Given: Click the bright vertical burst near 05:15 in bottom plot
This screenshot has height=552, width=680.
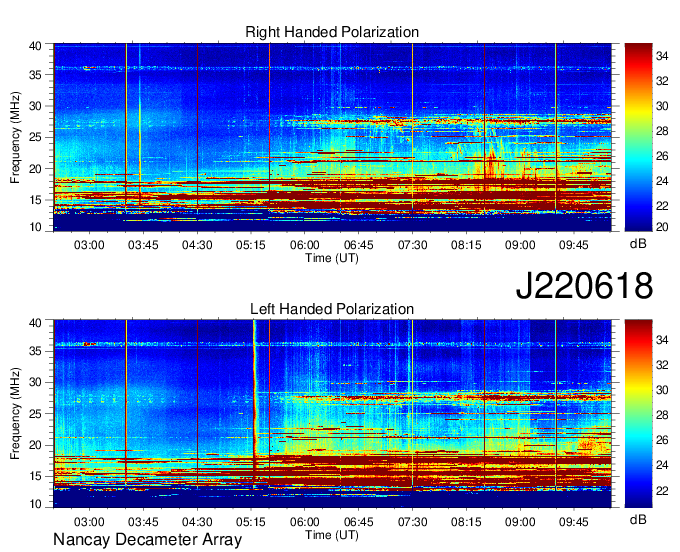Looking at the screenshot, I should [255, 403].
